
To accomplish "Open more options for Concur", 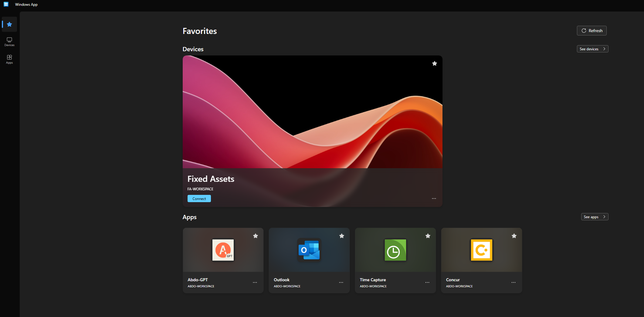I will pyautogui.click(x=514, y=282).
